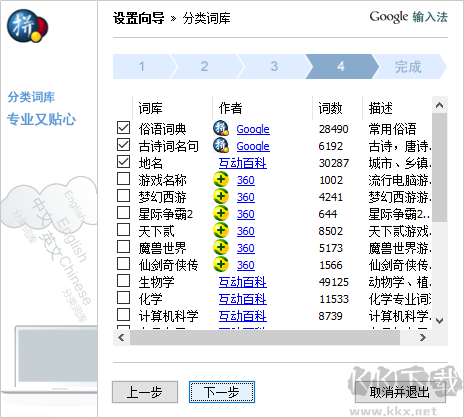Tick the 化学 dictionary checkbox
This screenshot has height=418, width=464.
[124, 297]
